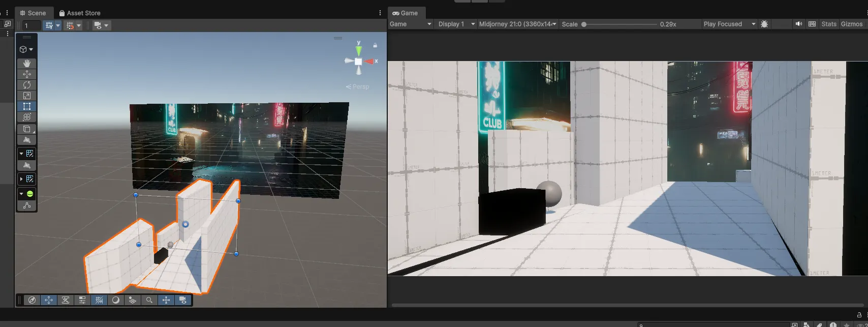
Task: Mute audio in the Game view
Action: coord(799,24)
